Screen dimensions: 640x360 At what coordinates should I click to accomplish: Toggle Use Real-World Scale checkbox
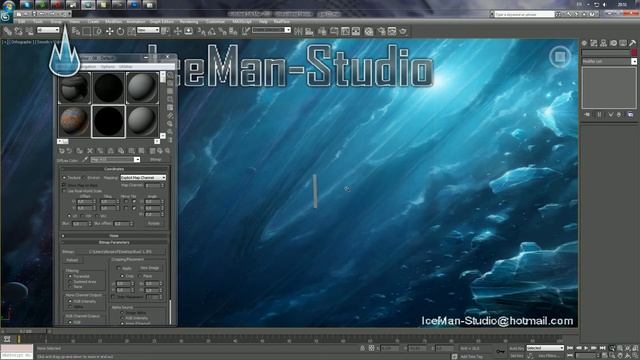(x=64, y=191)
